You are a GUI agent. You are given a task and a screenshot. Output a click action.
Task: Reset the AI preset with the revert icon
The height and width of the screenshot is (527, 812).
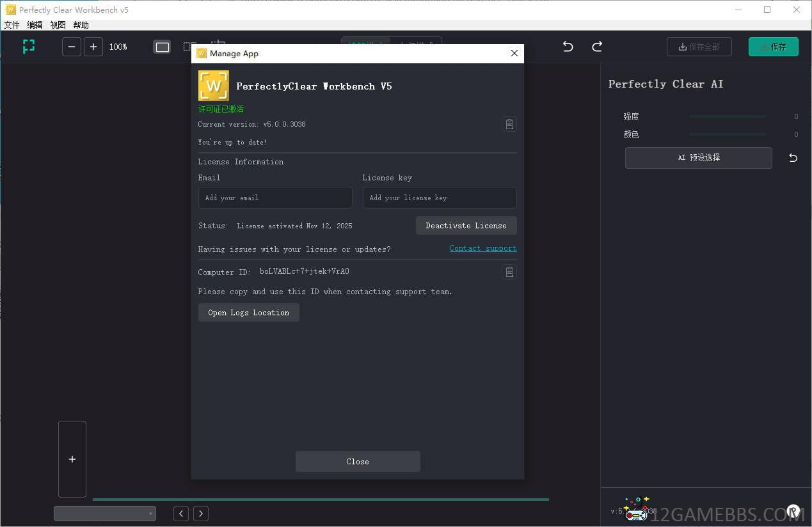point(793,157)
